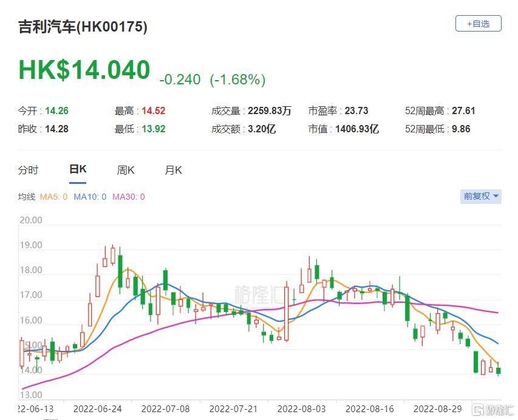
Task: Add stock to watchlist with +自选 button
Action: pos(478,24)
